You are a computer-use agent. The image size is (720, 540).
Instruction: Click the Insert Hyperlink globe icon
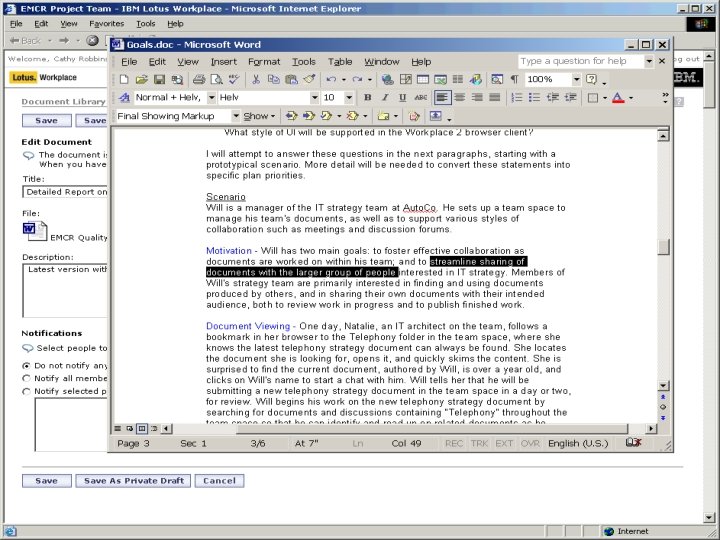388,79
